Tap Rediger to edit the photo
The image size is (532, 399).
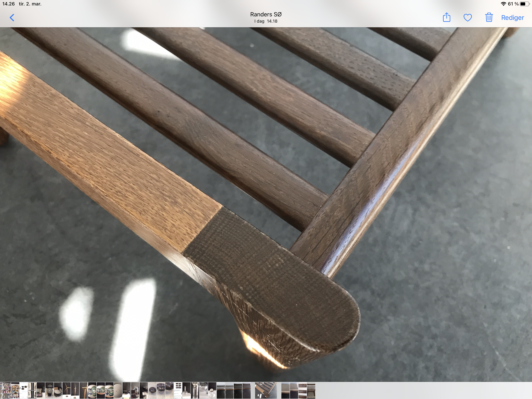coord(513,18)
